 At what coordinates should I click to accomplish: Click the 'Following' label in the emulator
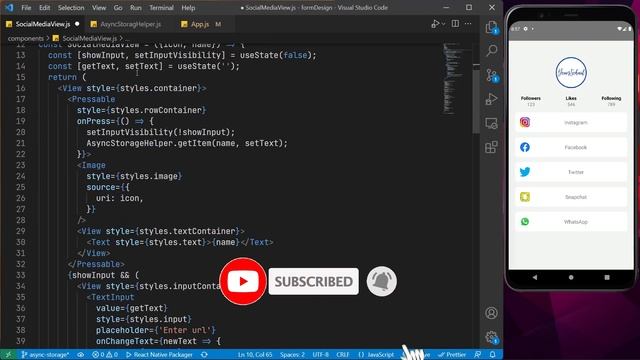[611, 98]
